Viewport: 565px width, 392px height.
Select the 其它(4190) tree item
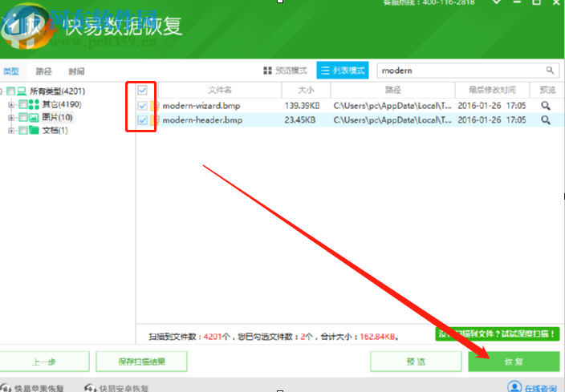(62, 104)
